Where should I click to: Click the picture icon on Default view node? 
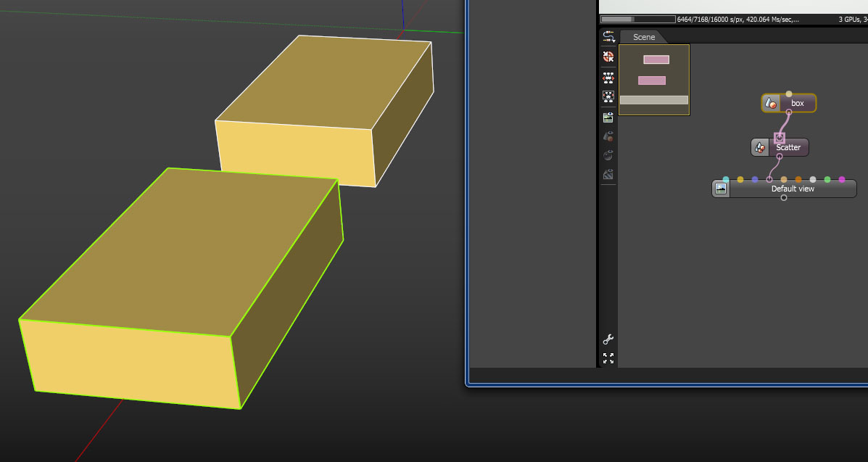pos(721,189)
